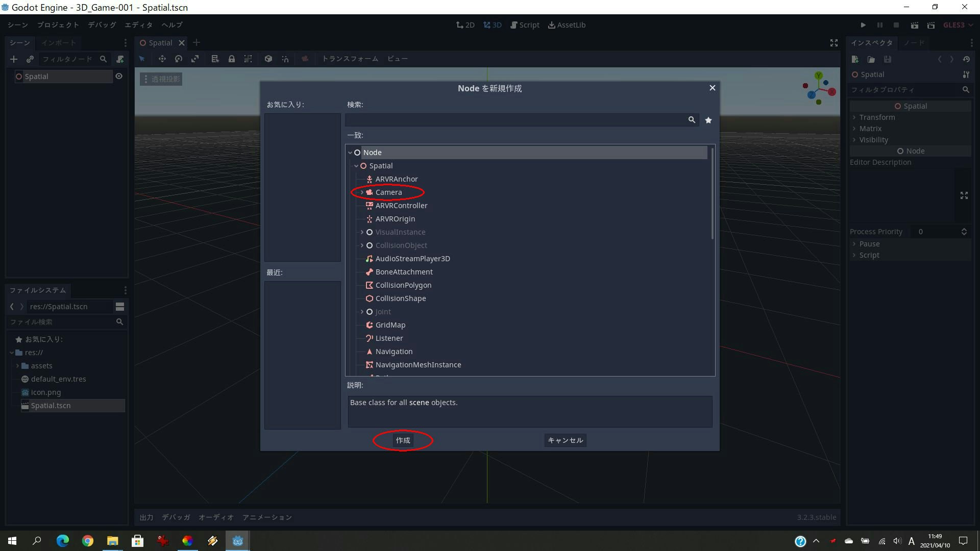Viewport: 980px width, 551px height.
Task: Click the 作成 (create) button
Action: coord(403,440)
